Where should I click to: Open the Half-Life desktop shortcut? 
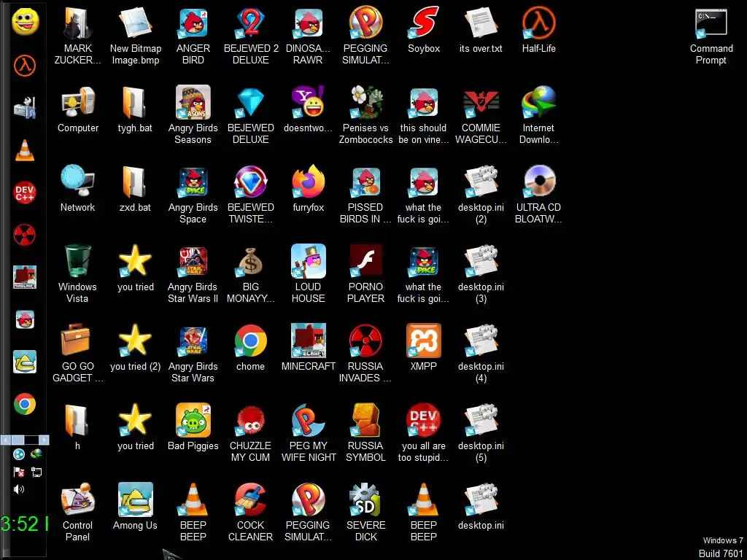click(x=538, y=31)
